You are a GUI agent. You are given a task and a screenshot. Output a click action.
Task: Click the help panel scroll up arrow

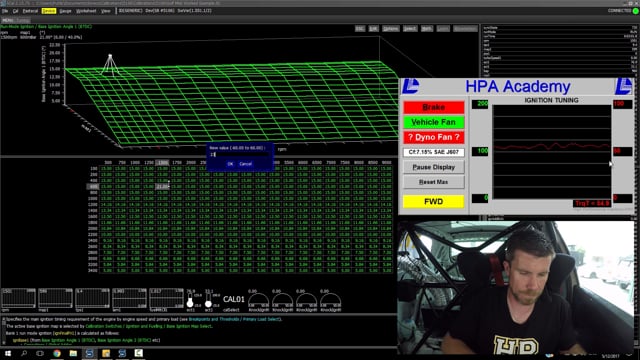pos(4,319)
